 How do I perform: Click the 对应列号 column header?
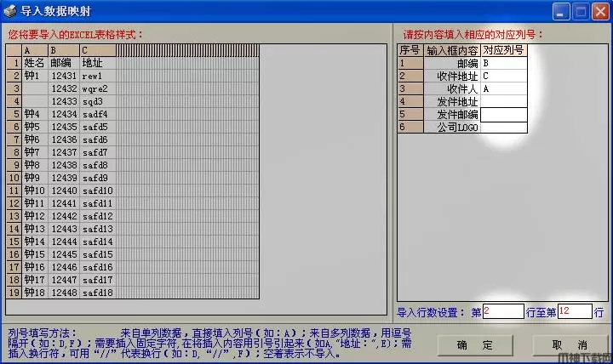[503, 50]
